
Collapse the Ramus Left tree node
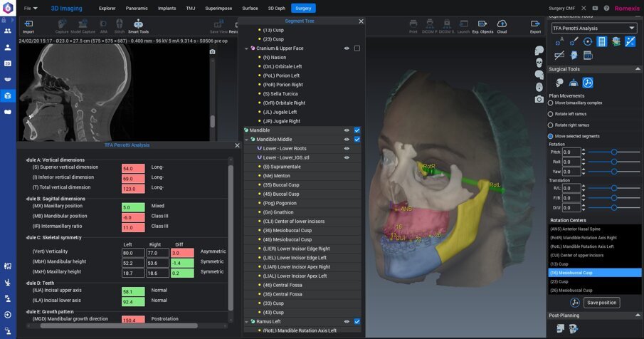(246, 321)
